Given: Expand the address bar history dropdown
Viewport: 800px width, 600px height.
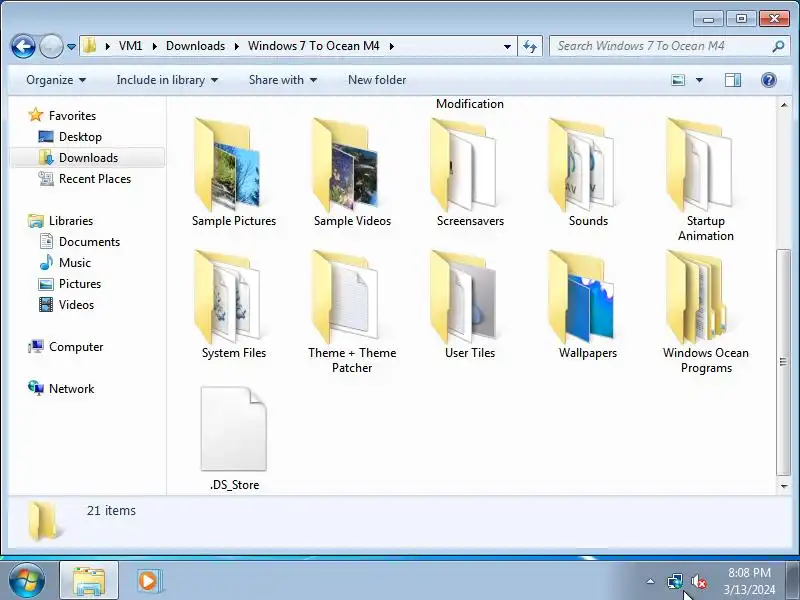Looking at the screenshot, I should (507, 46).
